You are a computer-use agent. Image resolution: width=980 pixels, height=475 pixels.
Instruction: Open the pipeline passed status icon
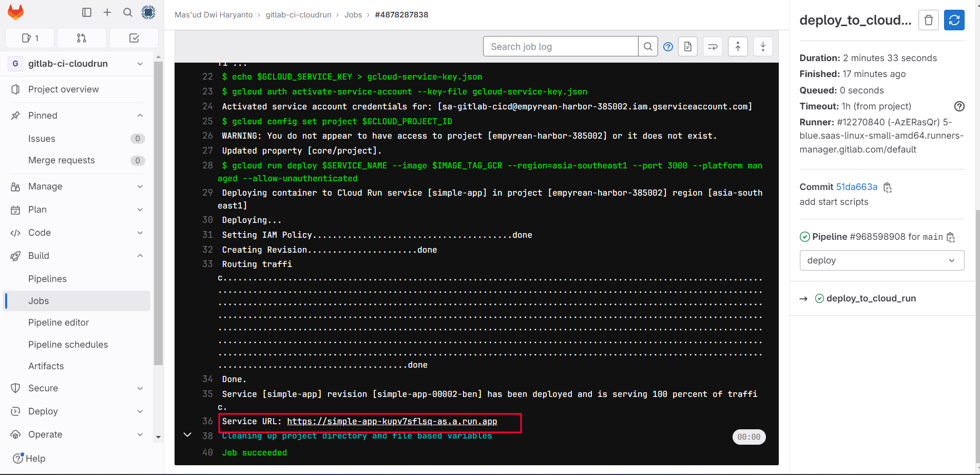click(804, 237)
